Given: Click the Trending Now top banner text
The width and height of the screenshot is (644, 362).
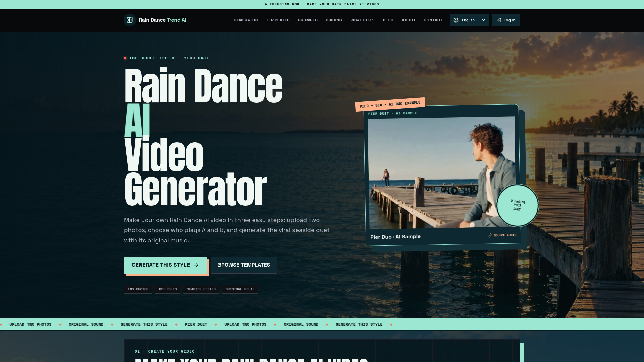Looking at the screenshot, I should coord(322,4).
